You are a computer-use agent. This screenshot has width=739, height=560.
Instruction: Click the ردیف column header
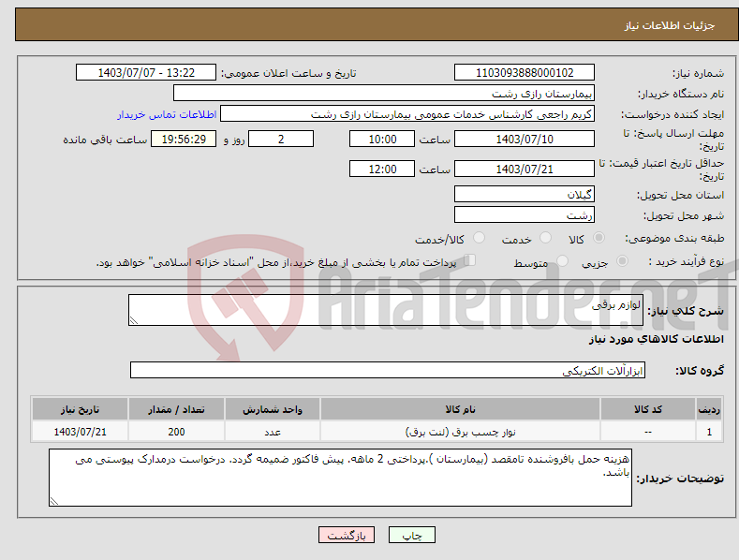tap(709, 409)
